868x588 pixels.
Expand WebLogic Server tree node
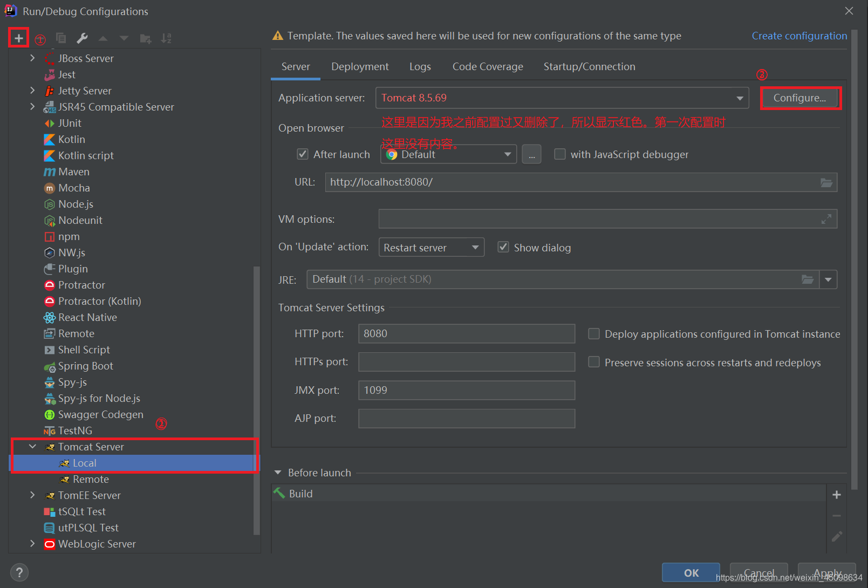[x=32, y=543]
